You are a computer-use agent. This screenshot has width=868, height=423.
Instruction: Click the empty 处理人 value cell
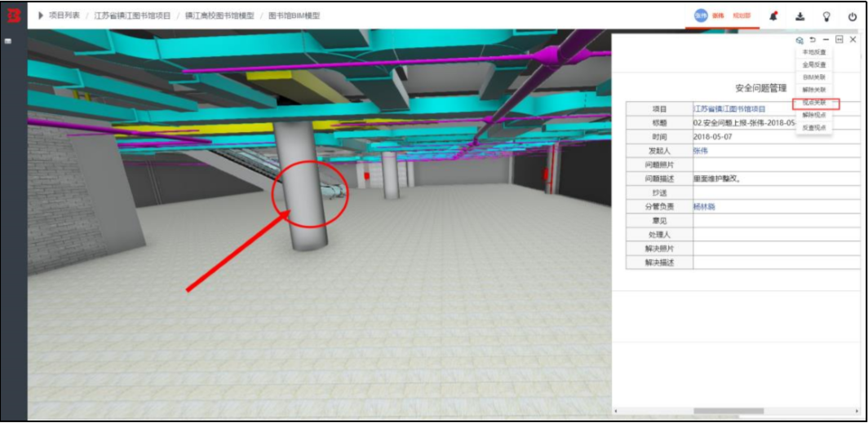pyautogui.click(x=776, y=235)
